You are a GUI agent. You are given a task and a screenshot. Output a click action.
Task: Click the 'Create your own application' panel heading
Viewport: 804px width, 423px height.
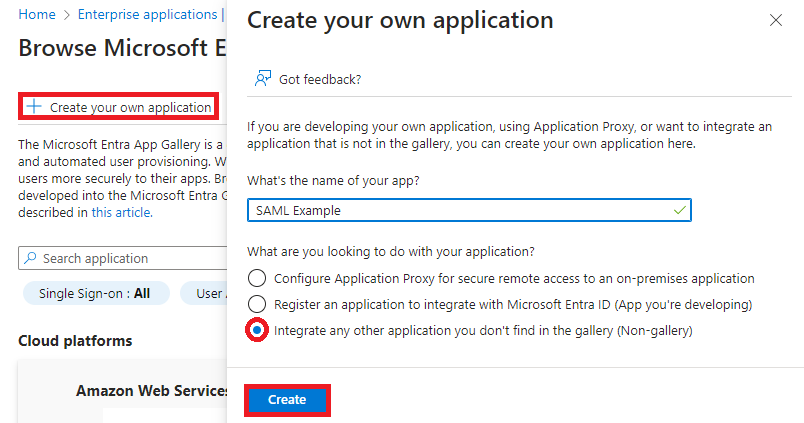400,21
